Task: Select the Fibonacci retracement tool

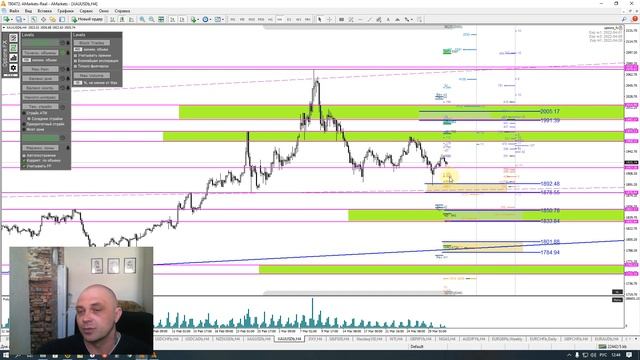Action: (379, 19)
